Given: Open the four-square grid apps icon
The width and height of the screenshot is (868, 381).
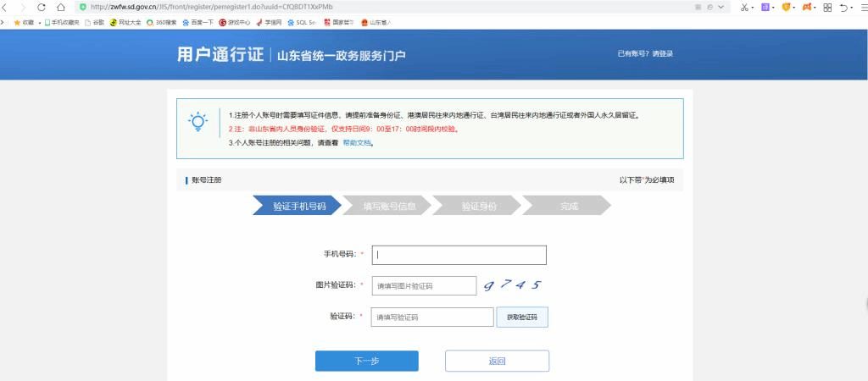Looking at the screenshot, I should pos(827,7).
